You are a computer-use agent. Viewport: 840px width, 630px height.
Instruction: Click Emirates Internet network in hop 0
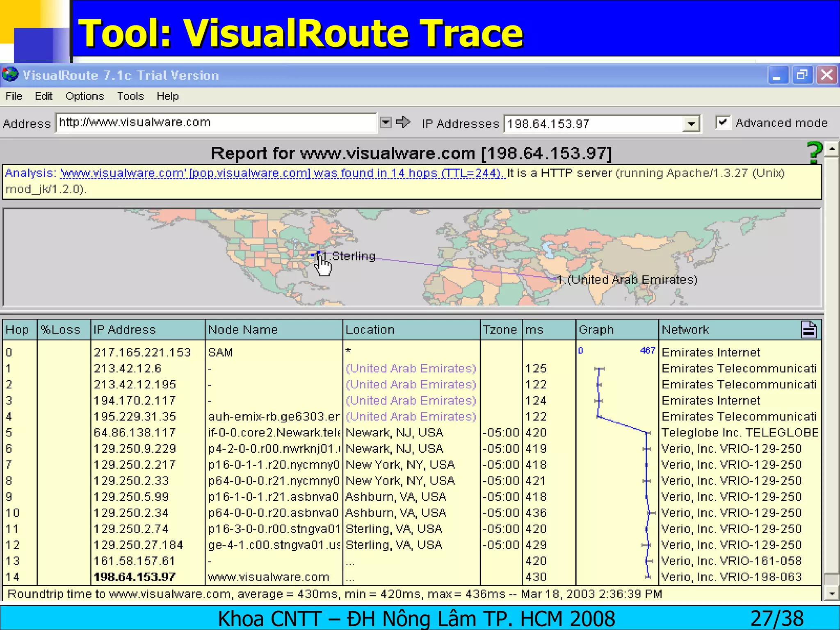click(711, 352)
